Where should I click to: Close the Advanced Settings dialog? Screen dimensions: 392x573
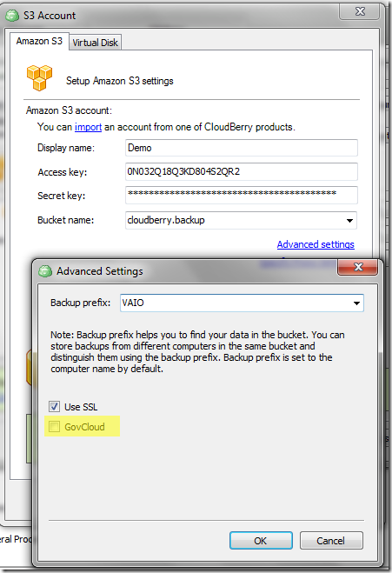point(358,267)
